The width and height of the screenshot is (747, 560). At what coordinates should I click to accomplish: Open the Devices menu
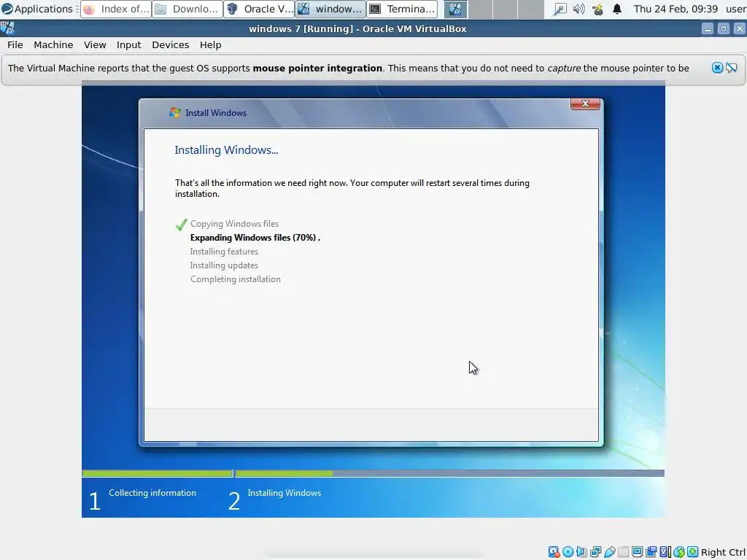(170, 44)
